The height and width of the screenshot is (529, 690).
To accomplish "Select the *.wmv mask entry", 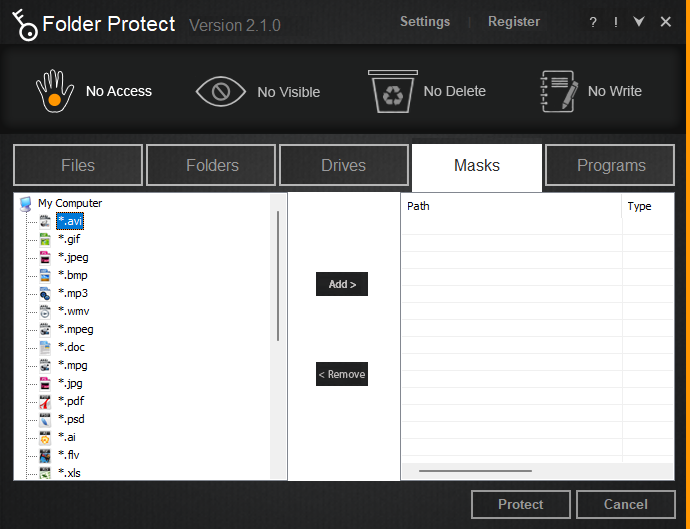I will [x=73, y=312].
